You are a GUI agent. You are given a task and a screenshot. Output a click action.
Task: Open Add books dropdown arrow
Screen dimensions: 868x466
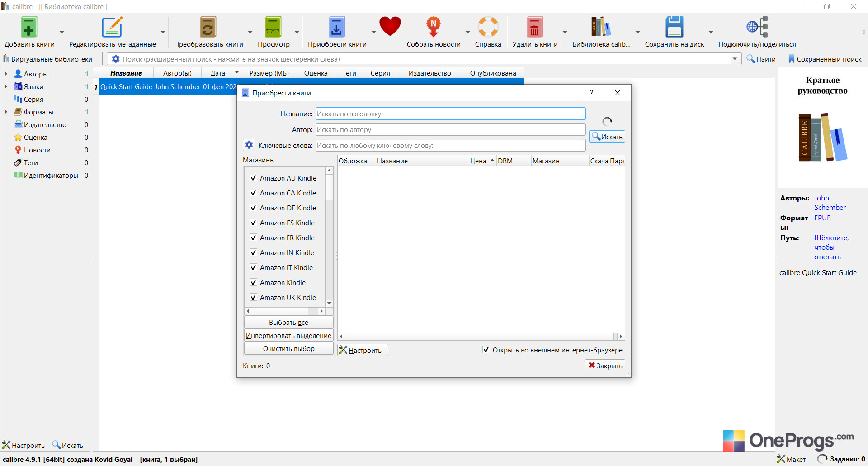click(61, 32)
